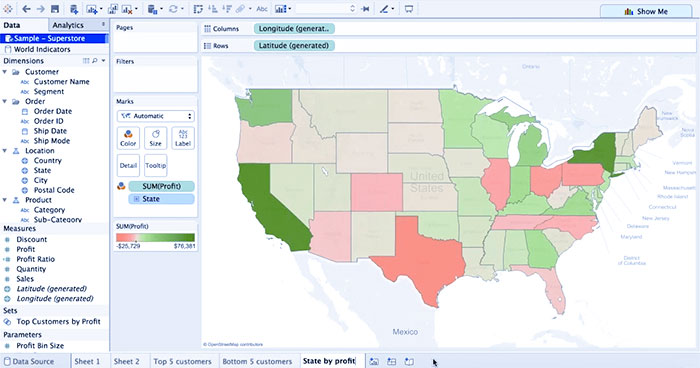The width and height of the screenshot is (700, 368).
Task: Open the Top 5 customers sheet tab
Action: point(182,361)
